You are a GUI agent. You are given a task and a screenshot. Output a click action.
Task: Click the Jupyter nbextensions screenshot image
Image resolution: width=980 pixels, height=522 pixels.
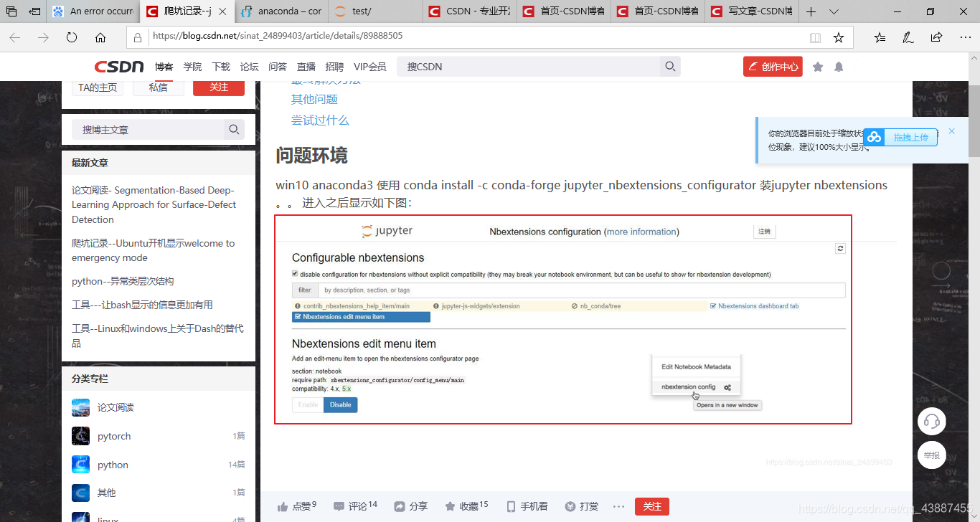563,319
